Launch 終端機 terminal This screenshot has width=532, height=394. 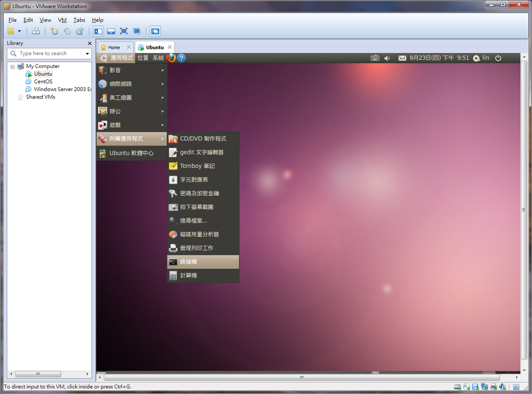pos(203,262)
